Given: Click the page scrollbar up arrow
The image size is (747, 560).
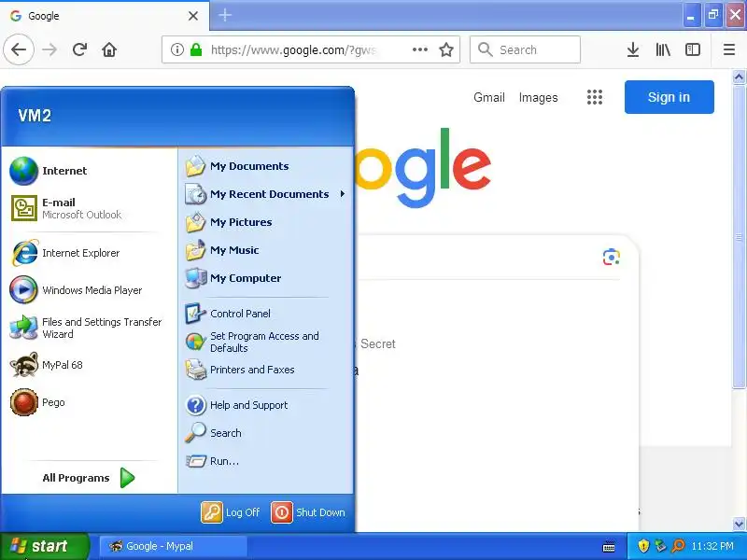Looking at the screenshot, I should 739,77.
